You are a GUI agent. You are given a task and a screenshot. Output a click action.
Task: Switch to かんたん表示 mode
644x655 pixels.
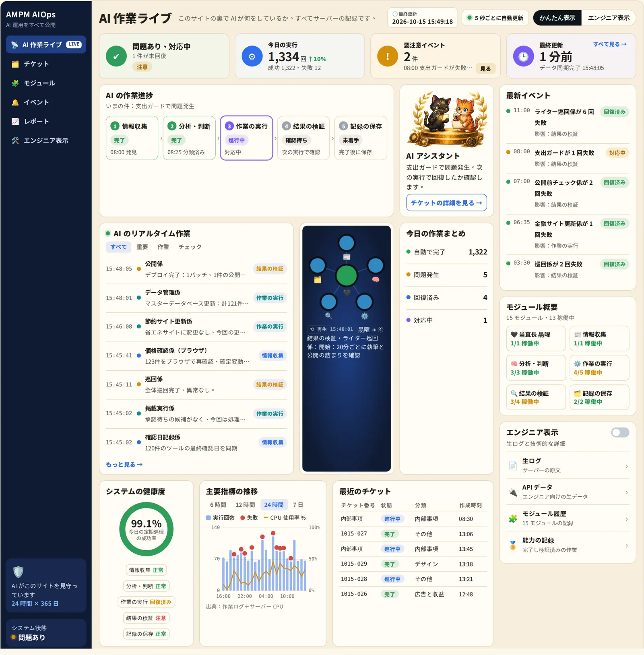(557, 18)
